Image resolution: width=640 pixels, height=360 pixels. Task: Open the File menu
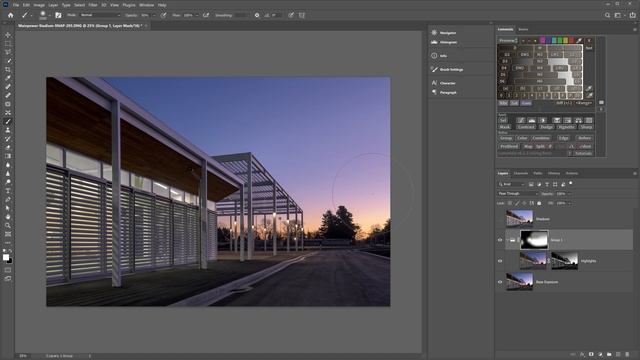click(16, 5)
